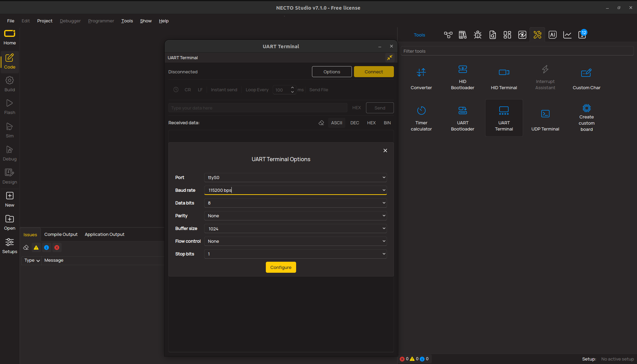
Task: Launch the Converter tool
Action: click(421, 79)
